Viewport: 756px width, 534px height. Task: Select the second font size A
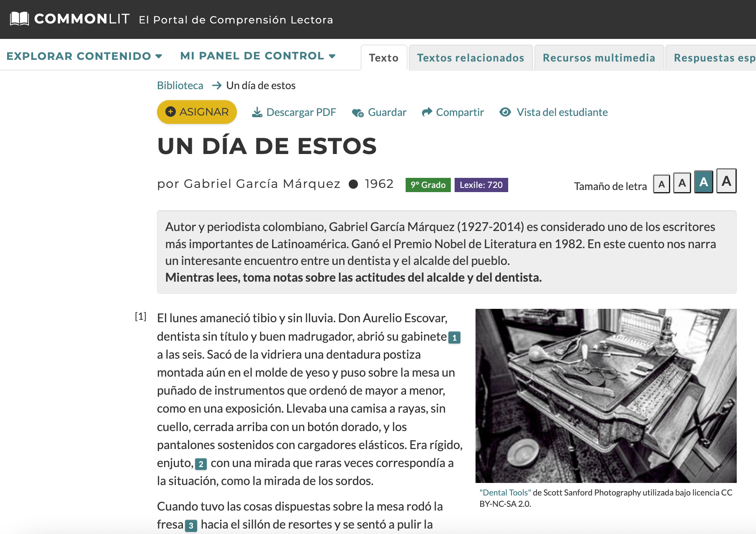coord(682,183)
